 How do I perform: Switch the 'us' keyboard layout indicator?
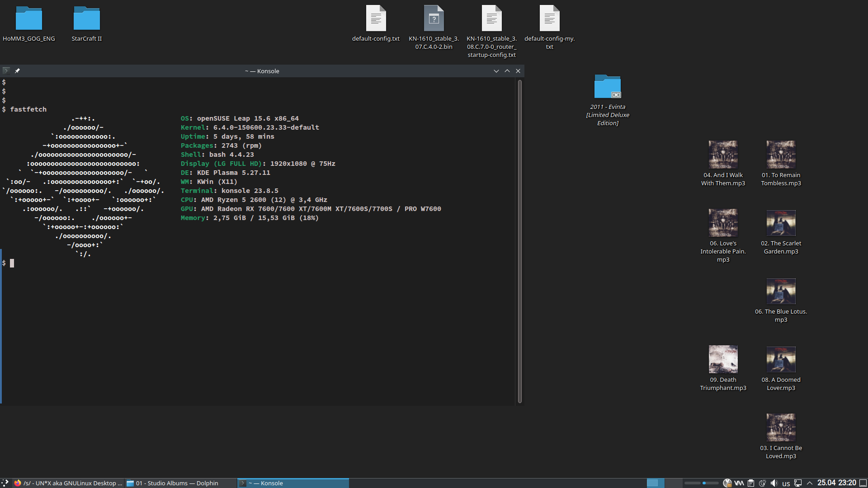coord(786,483)
